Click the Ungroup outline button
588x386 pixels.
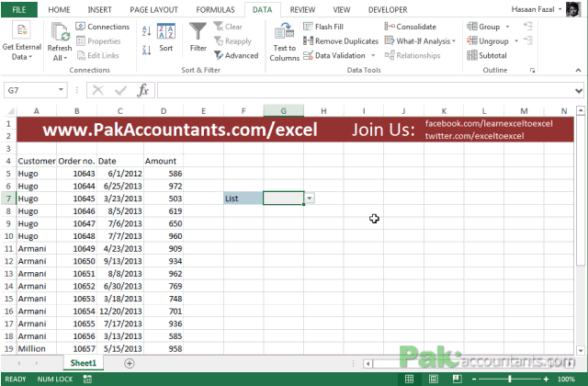coord(488,41)
